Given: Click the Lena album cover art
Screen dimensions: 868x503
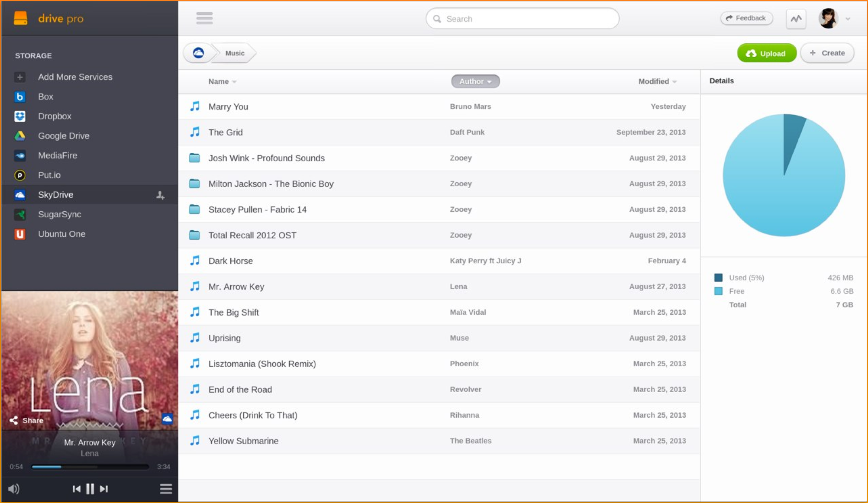Looking at the screenshot, I should (x=90, y=360).
